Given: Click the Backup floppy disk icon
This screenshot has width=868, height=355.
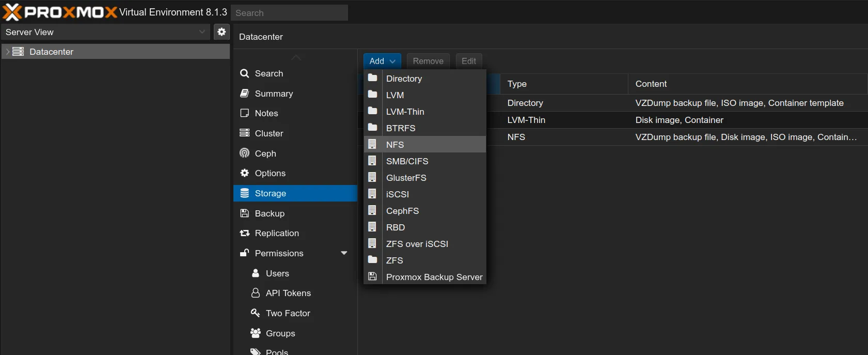Looking at the screenshot, I should tap(245, 213).
